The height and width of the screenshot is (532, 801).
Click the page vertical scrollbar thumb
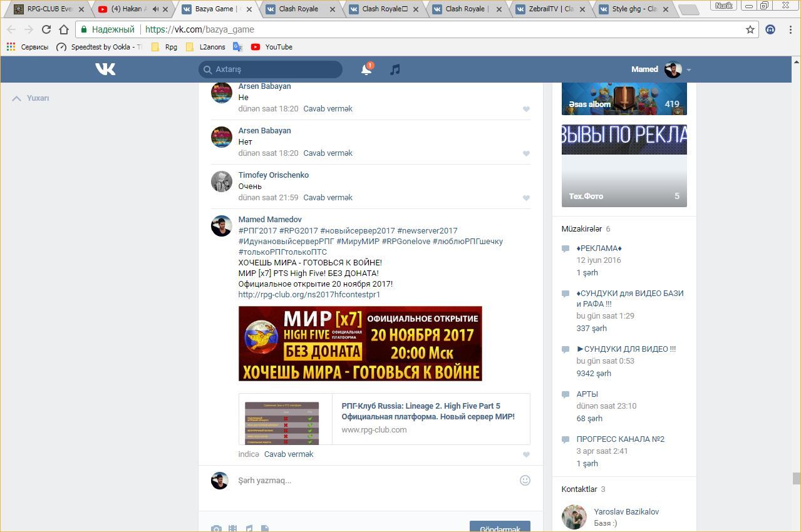click(x=796, y=478)
